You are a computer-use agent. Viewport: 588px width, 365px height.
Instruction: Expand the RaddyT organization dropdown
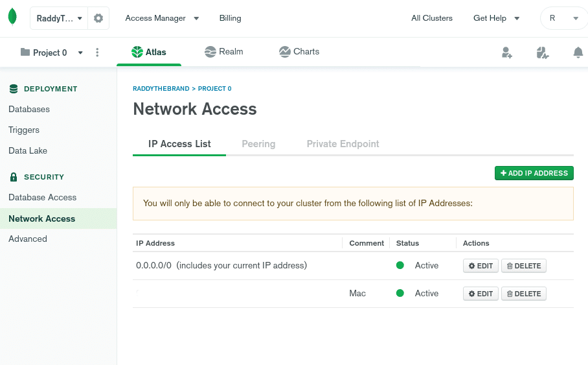[x=59, y=18]
